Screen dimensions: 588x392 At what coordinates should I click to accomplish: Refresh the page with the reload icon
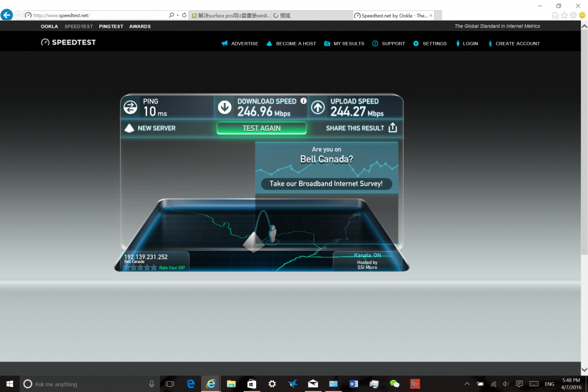[184, 15]
